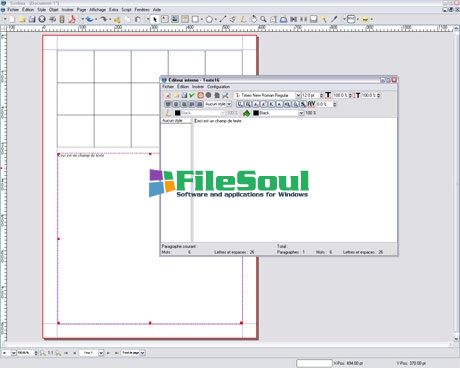The image size is (460, 368).
Task: Click Aucun style in the paragraph column
Action: (x=172, y=121)
